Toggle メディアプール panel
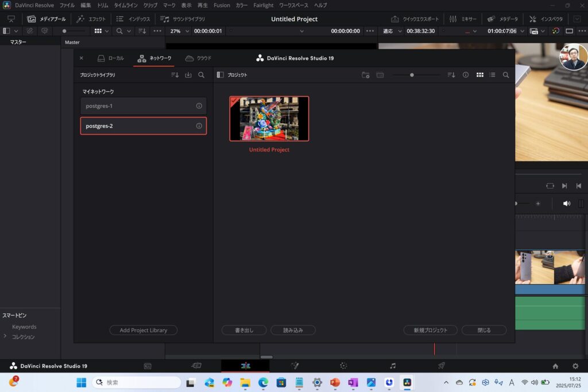This screenshot has width=588, height=392. pyautogui.click(x=47, y=19)
